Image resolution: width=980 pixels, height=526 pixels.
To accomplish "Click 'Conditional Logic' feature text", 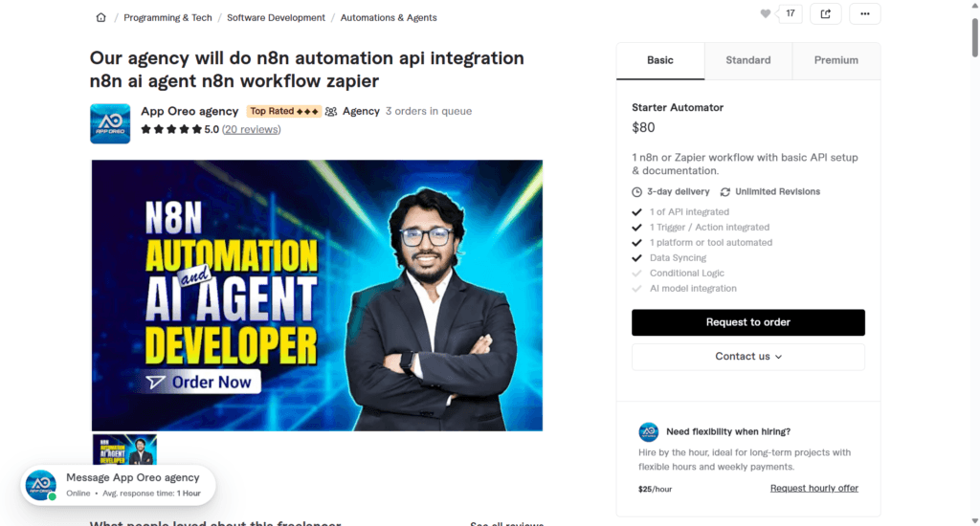I will pyautogui.click(x=687, y=274).
